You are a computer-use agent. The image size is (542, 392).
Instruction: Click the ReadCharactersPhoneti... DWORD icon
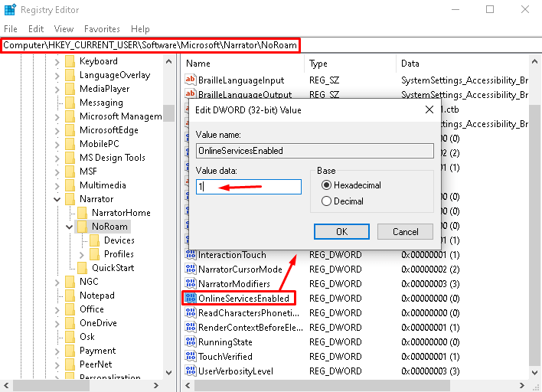tap(191, 312)
